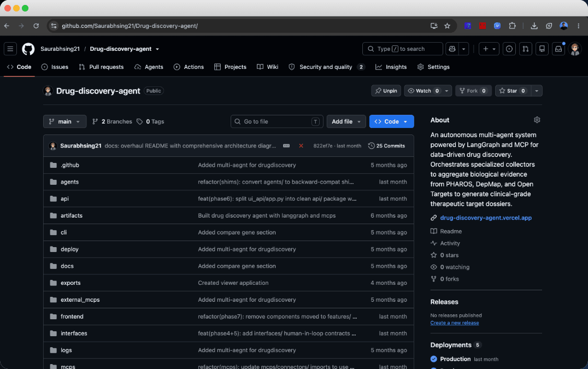Switch to the Actions tab
588x369 pixels.
[189, 67]
